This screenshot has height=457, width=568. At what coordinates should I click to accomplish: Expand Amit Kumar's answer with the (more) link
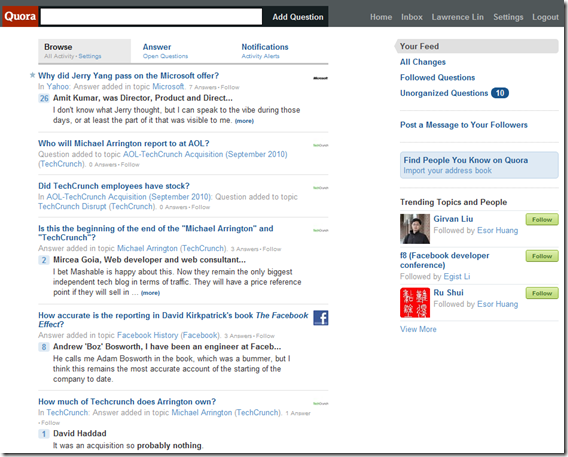tap(244, 121)
